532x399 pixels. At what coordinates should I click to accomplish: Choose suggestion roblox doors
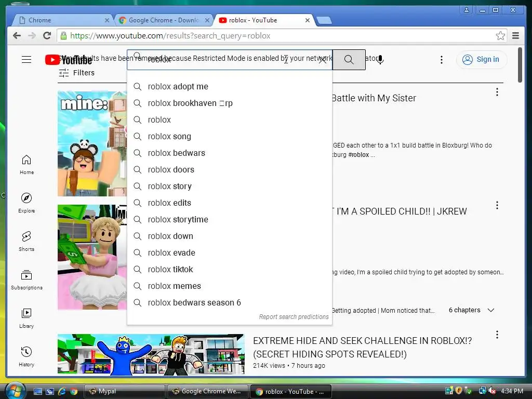pos(229,170)
